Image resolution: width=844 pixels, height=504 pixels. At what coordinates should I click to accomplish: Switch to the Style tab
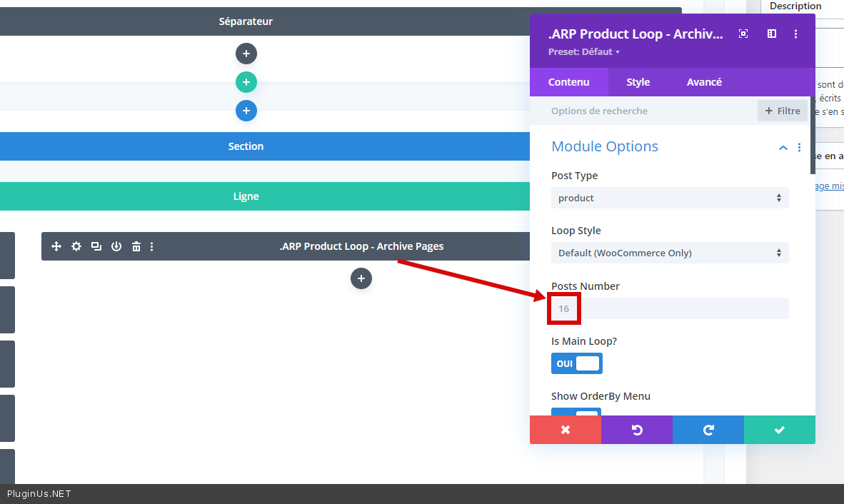(638, 82)
